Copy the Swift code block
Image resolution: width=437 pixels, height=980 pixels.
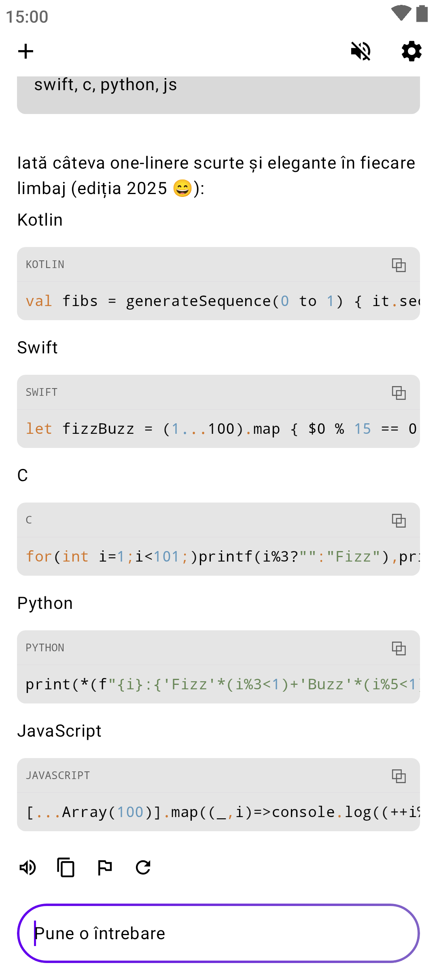(399, 393)
